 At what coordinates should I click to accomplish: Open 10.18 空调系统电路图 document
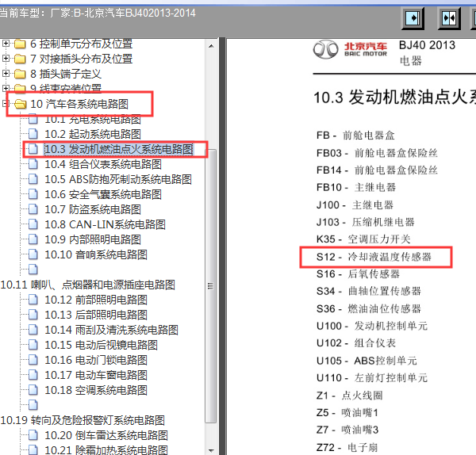coord(96,390)
